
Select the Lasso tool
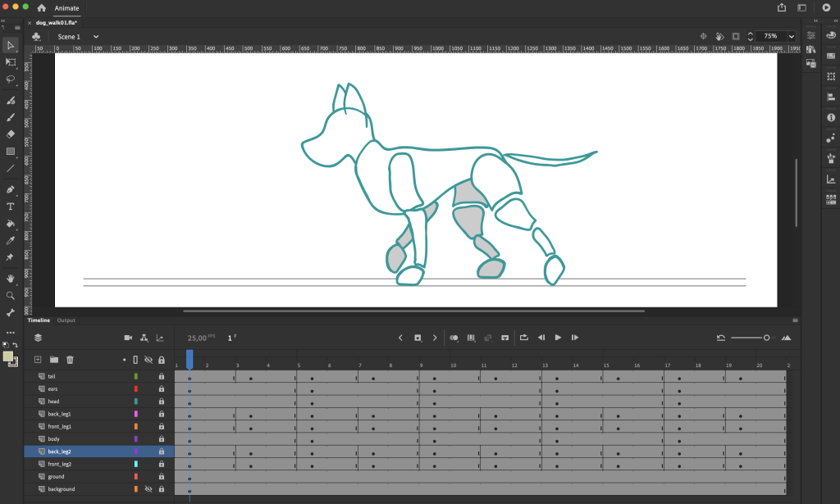tap(11, 79)
